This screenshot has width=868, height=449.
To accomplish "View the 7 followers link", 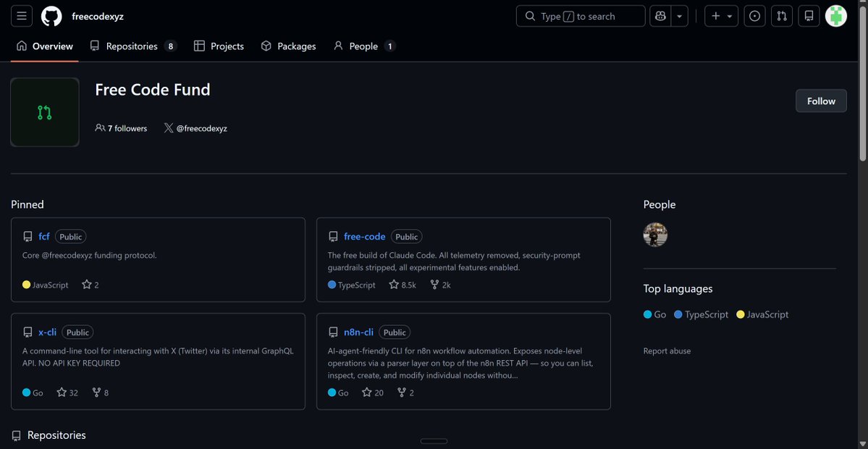I will click(x=121, y=128).
